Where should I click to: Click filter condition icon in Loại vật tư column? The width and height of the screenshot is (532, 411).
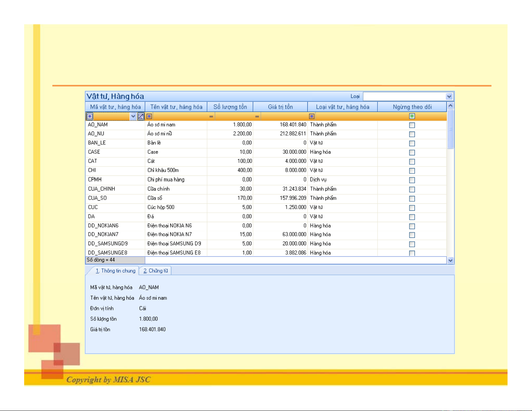(x=312, y=116)
